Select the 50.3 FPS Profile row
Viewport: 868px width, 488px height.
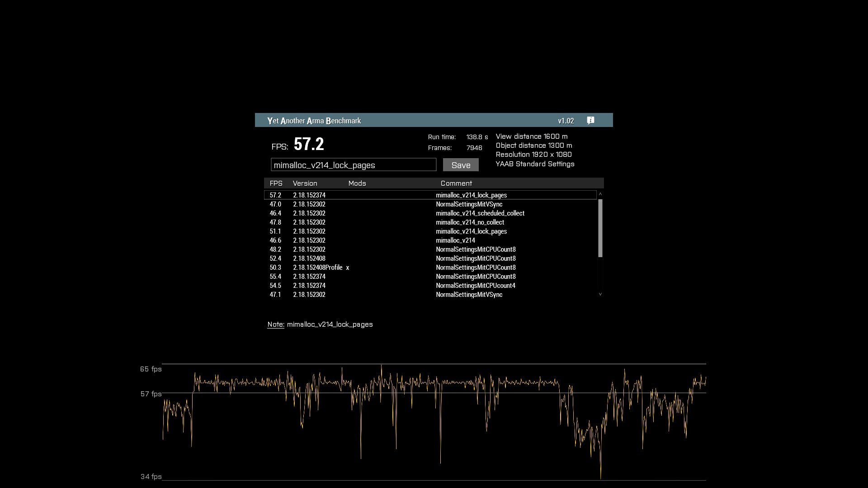pyautogui.click(x=430, y=267)
